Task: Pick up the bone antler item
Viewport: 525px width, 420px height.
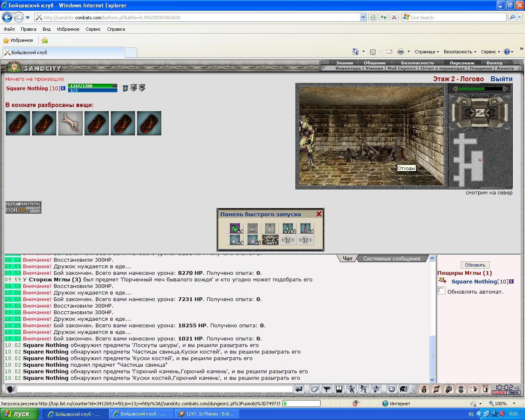Action: pyautogui.click(x=70, y=123)
